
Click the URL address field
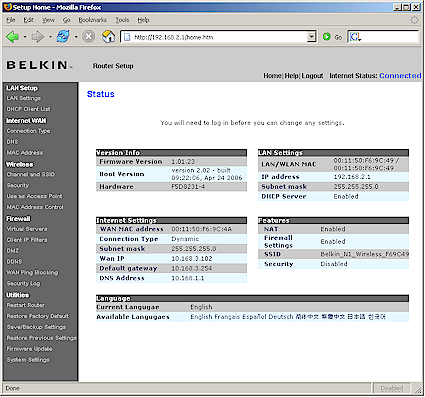click(x=219, y=37)
